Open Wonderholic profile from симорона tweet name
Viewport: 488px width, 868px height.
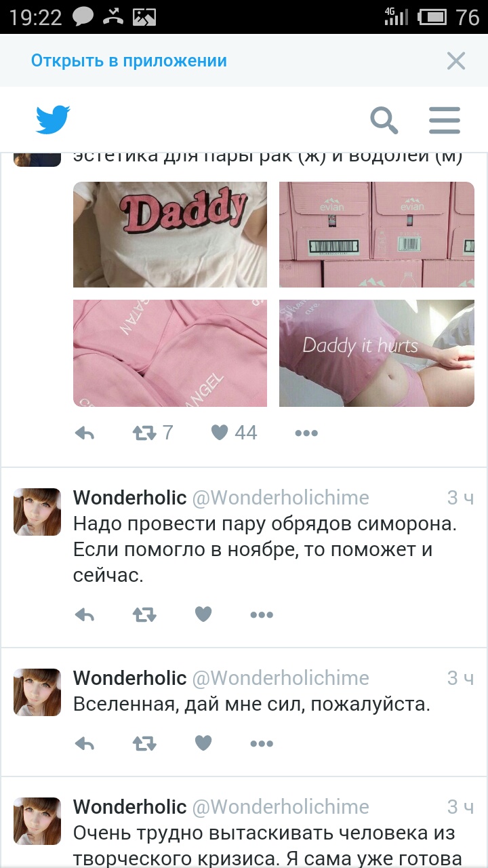[129, 498]
